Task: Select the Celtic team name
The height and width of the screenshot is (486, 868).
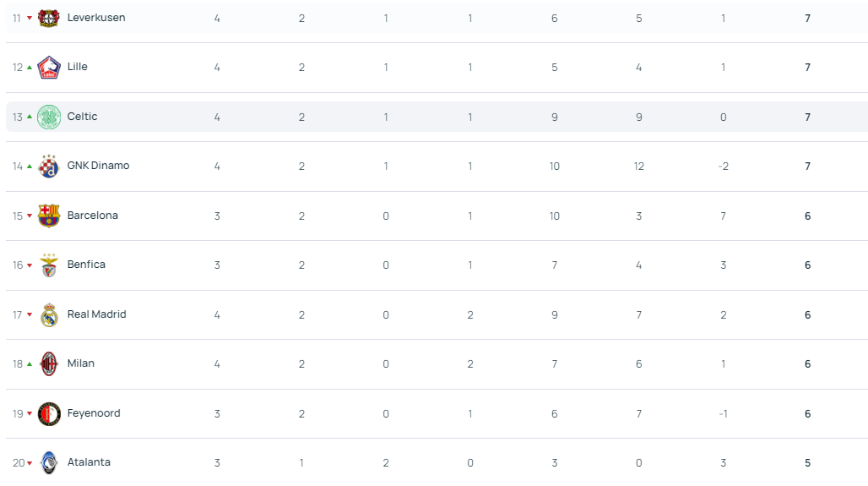Action: tap(83, 117)
